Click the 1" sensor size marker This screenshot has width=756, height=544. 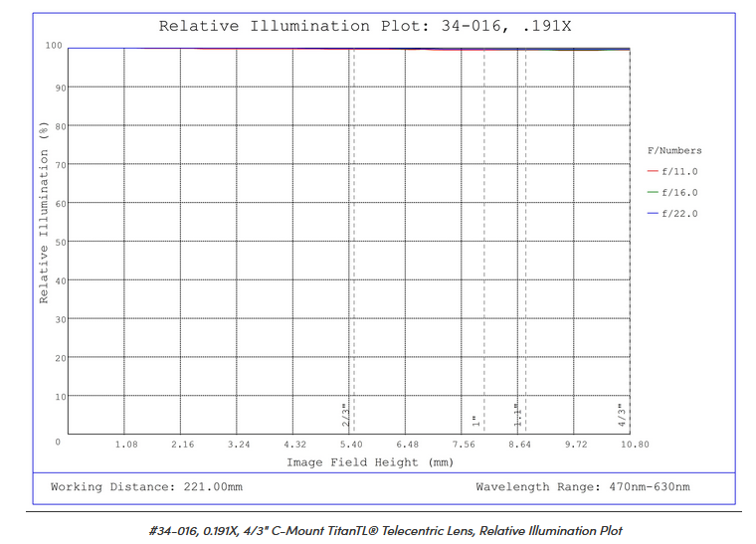coord(475,422)
